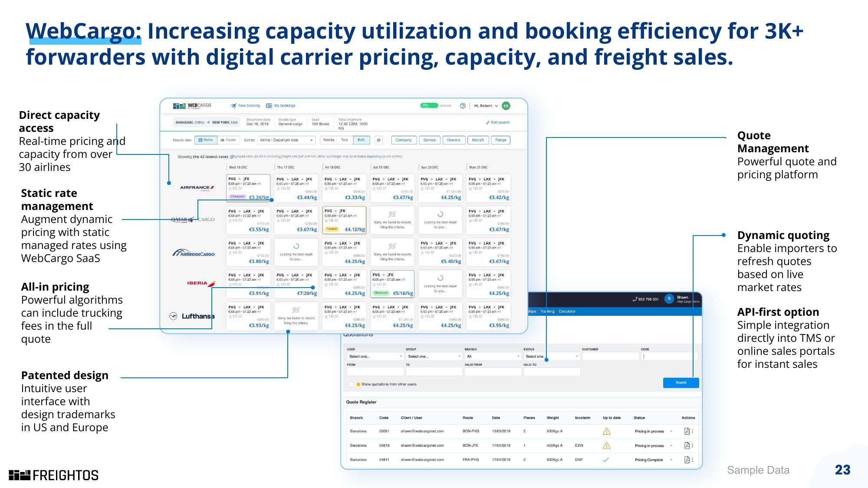Select the Total price display option
The image size is (868, 488).
[x=345, y=140]
